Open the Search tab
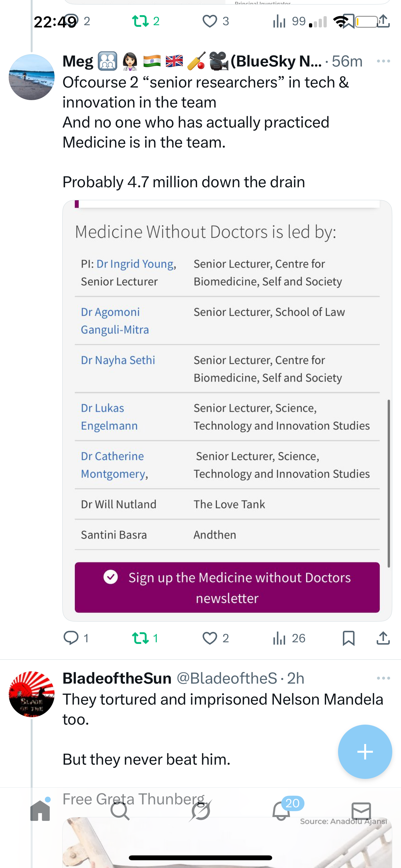Viewport: 401px width, 868px height. point(120,811)
